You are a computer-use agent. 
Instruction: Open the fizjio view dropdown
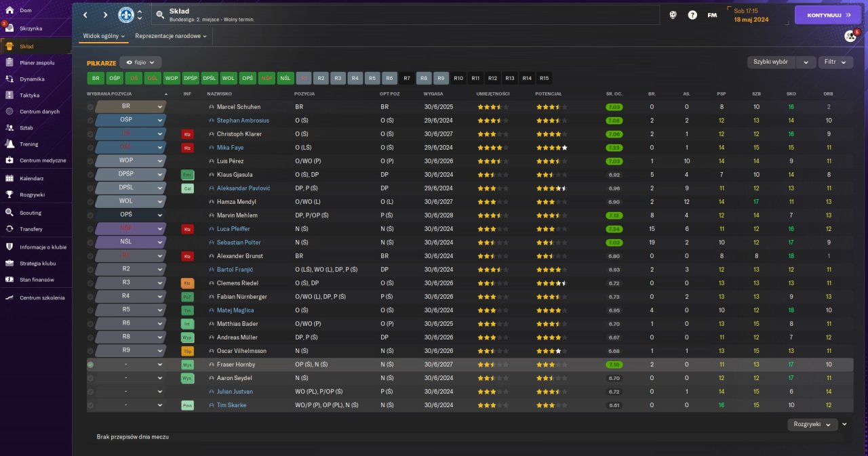click(x=140, y=62)
